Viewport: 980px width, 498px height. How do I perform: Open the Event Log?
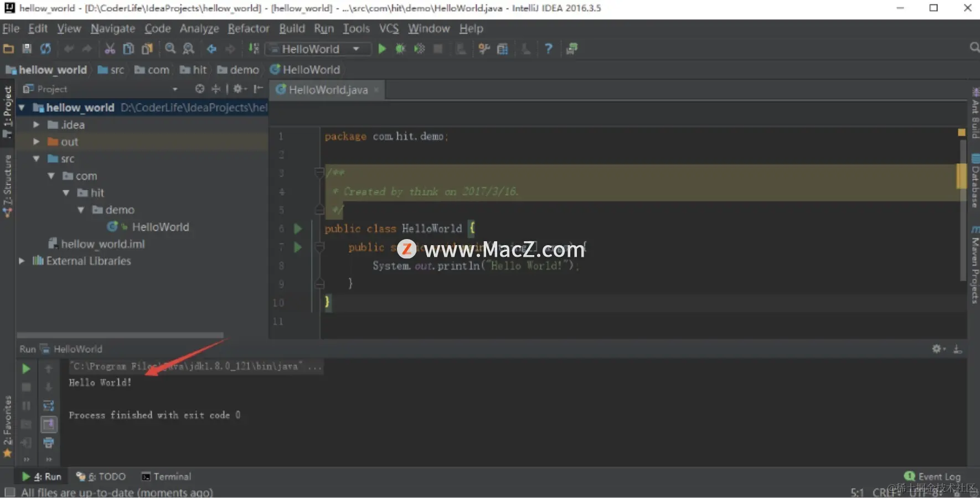[933, 476]
